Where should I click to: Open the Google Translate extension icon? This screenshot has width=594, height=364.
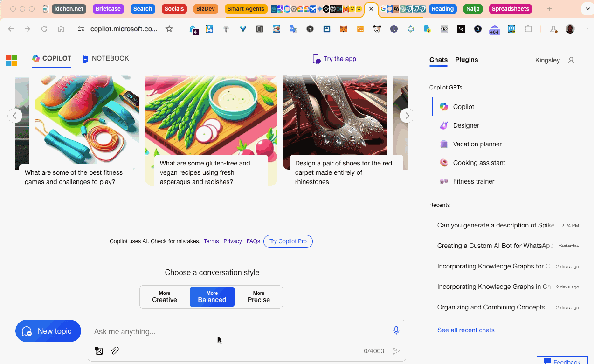(x=293, y=29)
